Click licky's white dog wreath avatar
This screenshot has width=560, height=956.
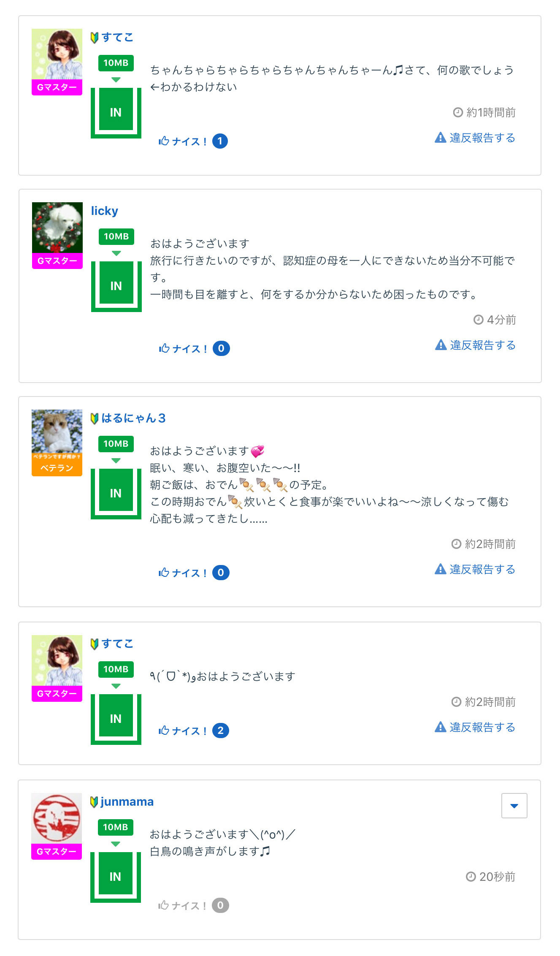tap(57, 228)
